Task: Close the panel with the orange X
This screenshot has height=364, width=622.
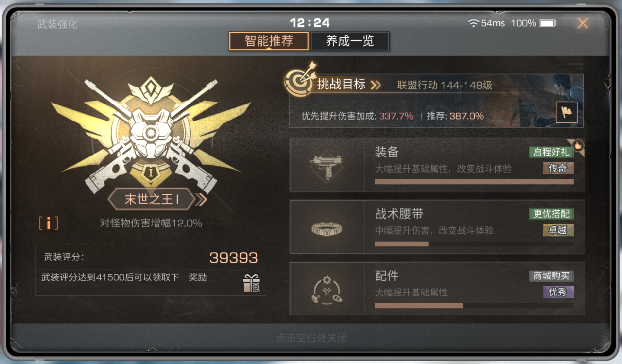Action: [582, 23]
